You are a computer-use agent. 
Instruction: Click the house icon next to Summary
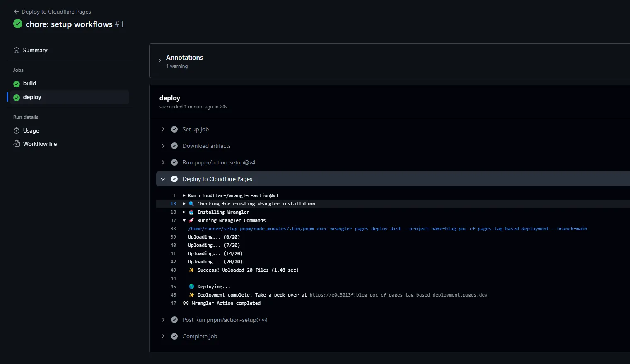[16, 50]
